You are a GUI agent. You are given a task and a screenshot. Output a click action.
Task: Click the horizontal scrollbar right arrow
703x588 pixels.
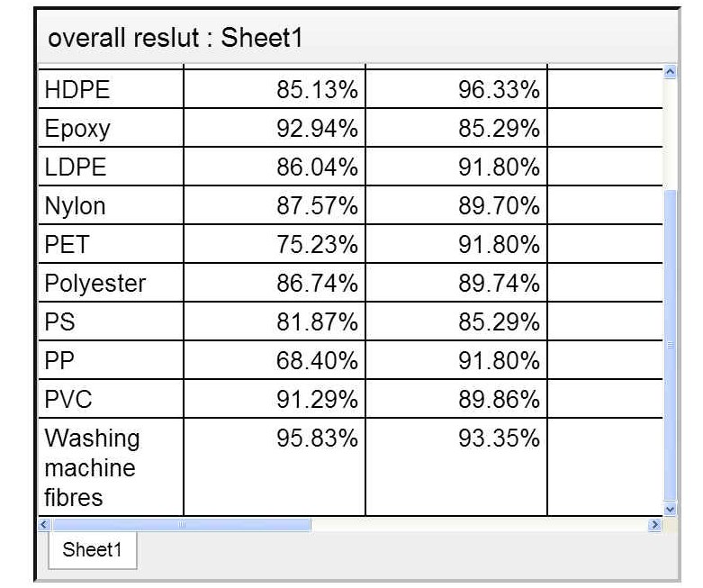(x=655, y=524)
